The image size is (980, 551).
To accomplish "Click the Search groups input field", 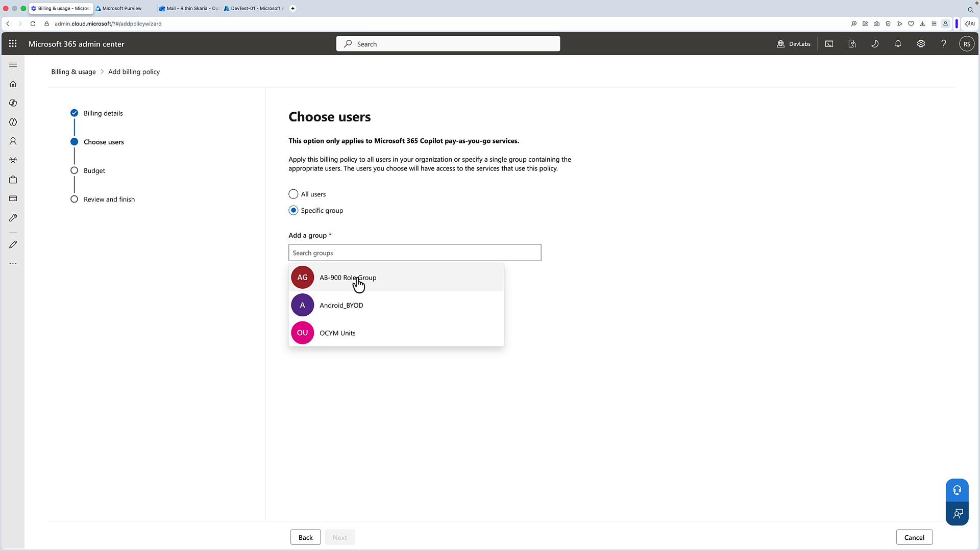I will click(x=414, y=253).
